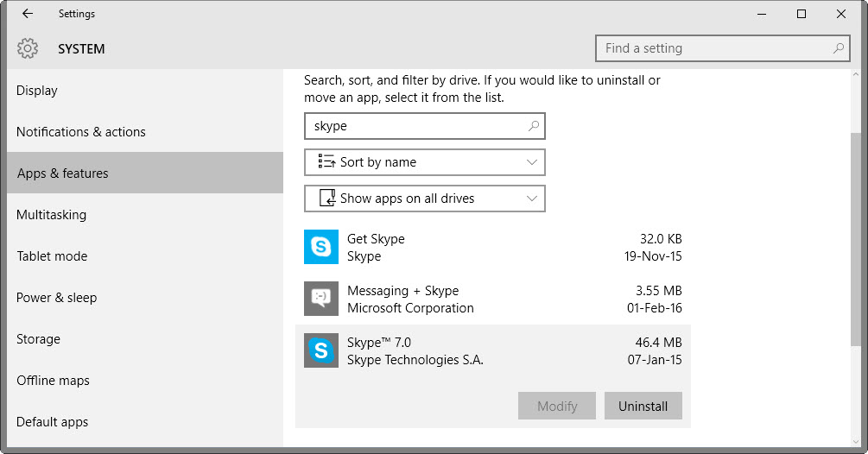Maximize the Settings window

click(801, 14)
